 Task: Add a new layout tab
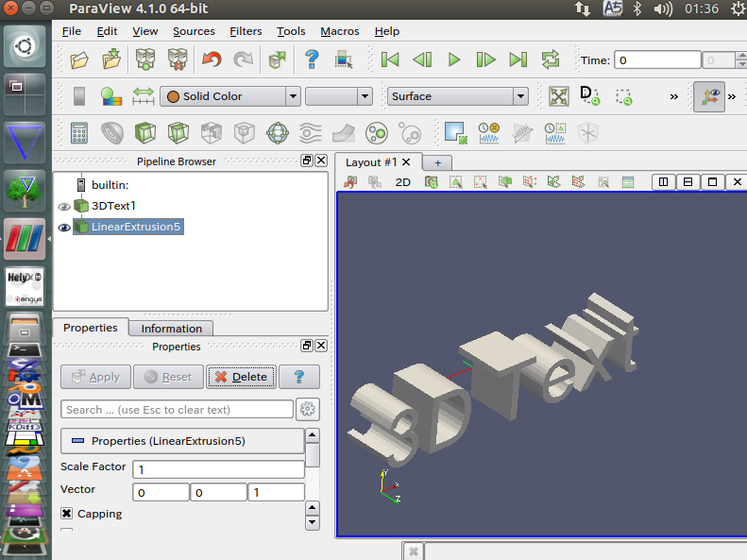click(x=437, y=163)
